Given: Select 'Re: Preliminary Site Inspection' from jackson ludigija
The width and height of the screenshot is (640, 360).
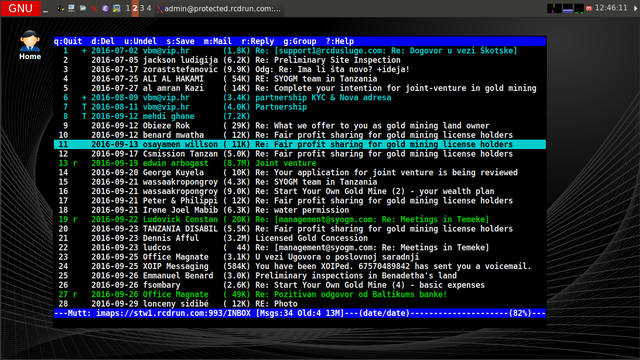Looking at the screenshot, I should 300,60.
